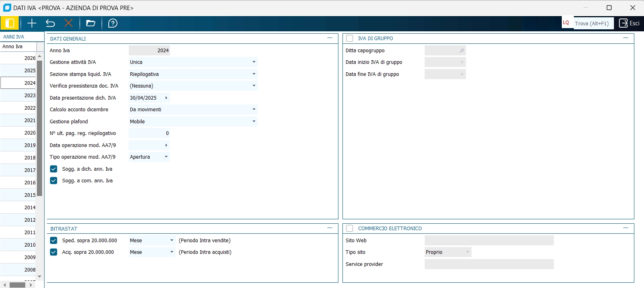The width and height of the screenshot is (644, 288).
Task: Click the Anno Iva 2024 field
Action: tap(149, 51)
